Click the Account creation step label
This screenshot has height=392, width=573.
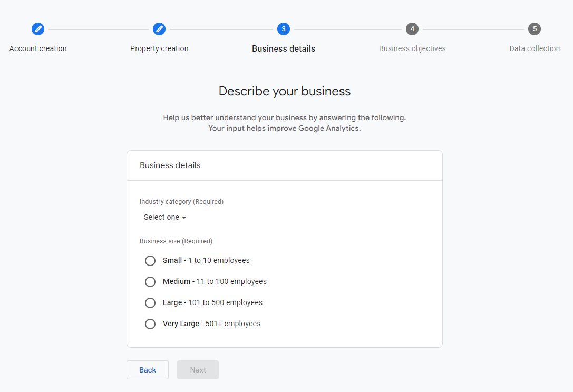click(37, 48)
